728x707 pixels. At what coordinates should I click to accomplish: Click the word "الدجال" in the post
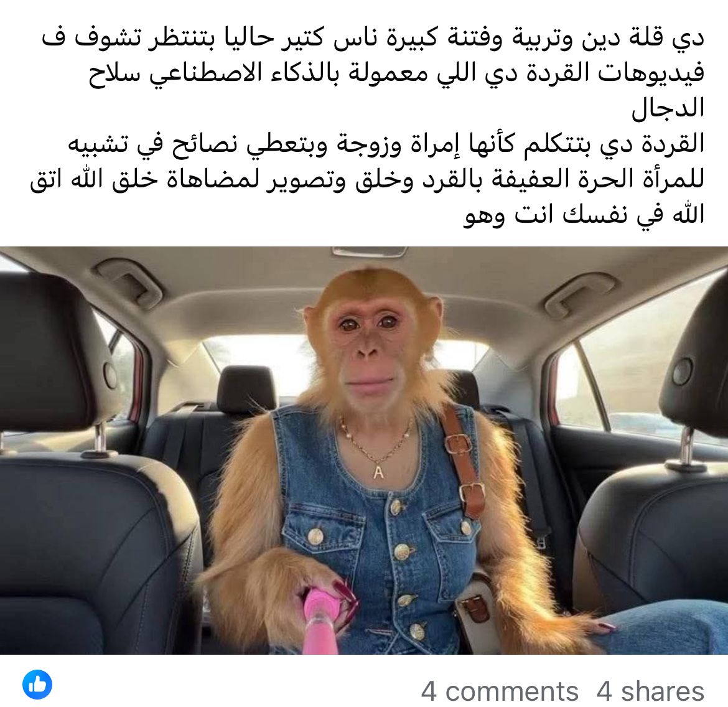[668, 109]
